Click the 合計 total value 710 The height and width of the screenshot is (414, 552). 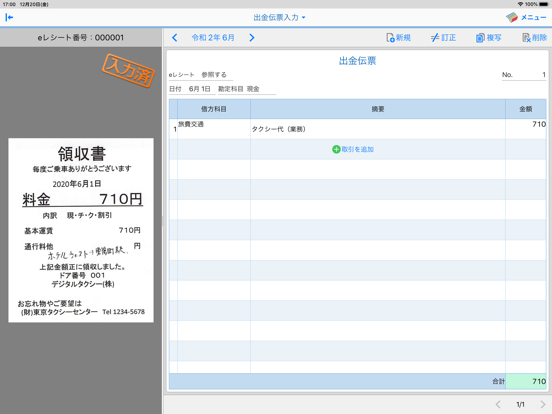526,381
